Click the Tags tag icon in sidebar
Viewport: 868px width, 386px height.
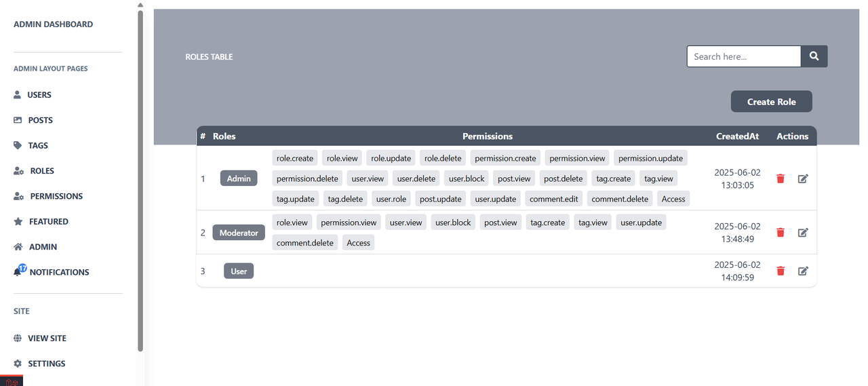tap(18, 145)
